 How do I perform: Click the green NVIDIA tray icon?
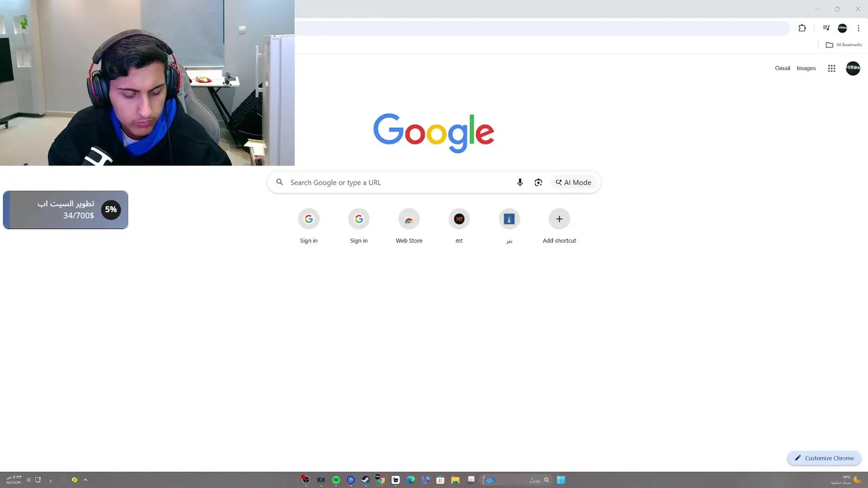[x=75, y=480]
